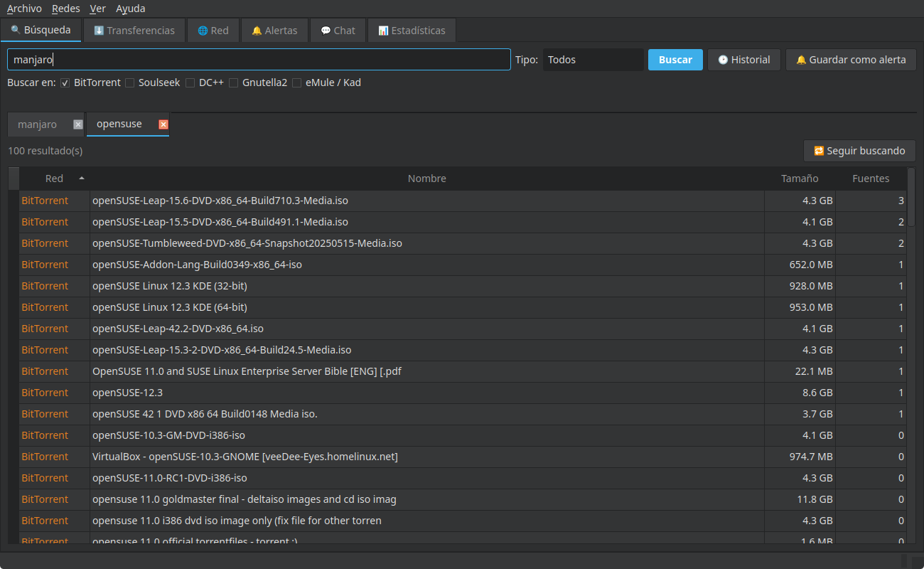Viewport: 924px width, 569px height.
Task: Click the bell icon on Guardar como alerta
Action: click(x=801, y=60)
